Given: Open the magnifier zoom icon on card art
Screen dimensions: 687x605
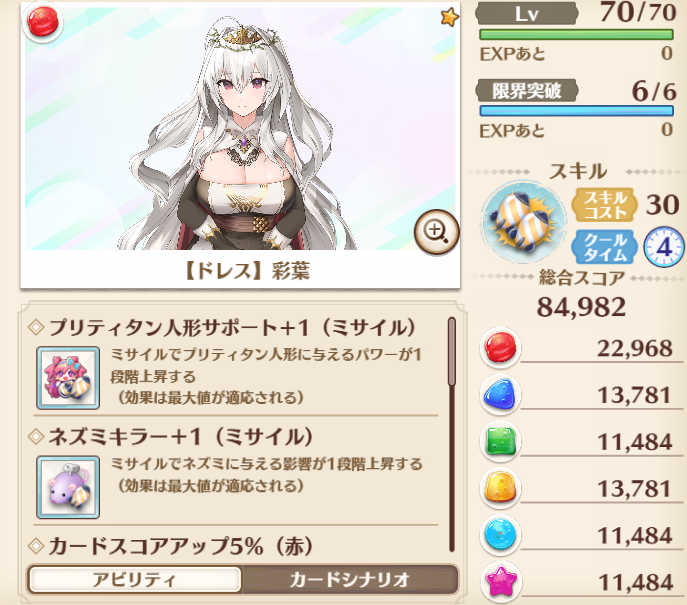Looking at the screenshot, I should (x=436, y=232).
